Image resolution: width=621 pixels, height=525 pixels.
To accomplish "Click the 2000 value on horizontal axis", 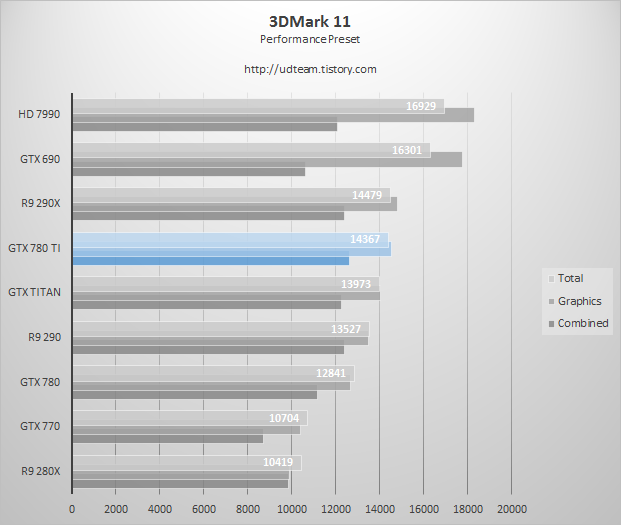I will [116, 509].
